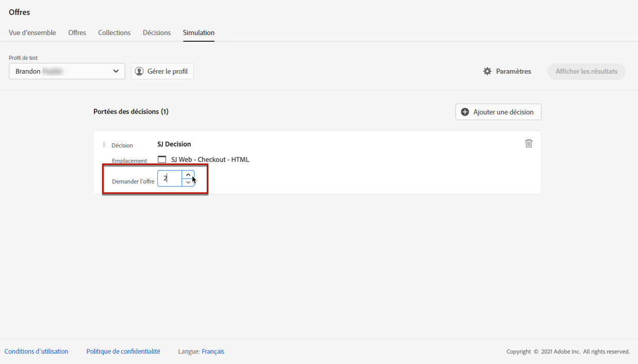The width and height of the screenshot is (638, 364).
Task: Open Conditions d'utilisation link
Action: click(x=36, y=352)
